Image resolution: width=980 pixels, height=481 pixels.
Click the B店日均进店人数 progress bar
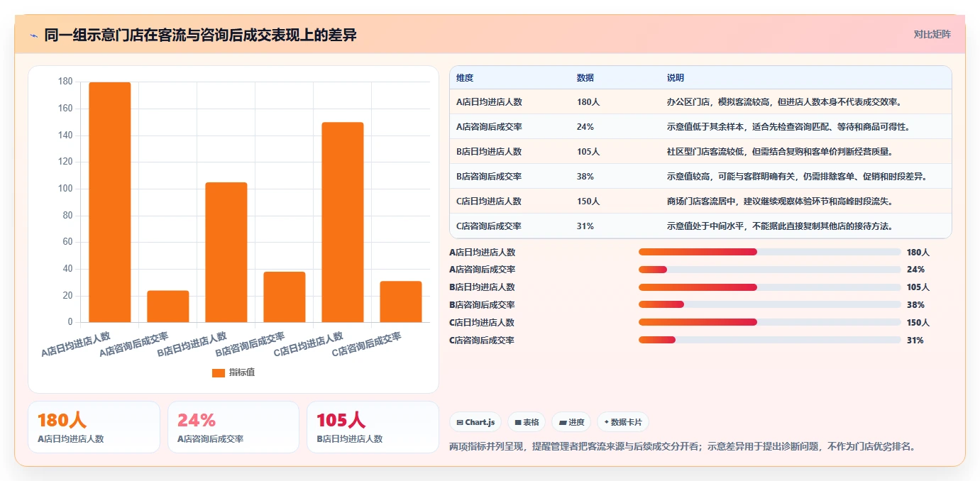click(x=770, y=287)
